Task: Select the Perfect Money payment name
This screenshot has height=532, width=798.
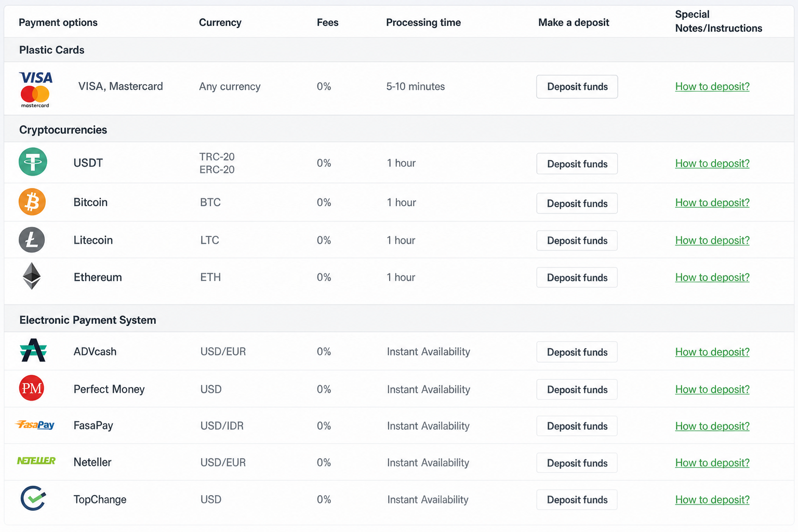Action: click(x=109, y=390)
